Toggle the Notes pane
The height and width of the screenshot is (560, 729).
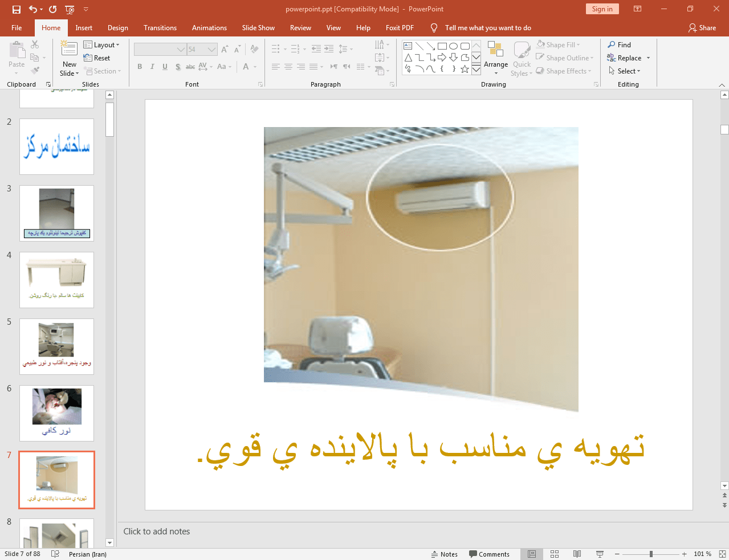click(444, 554)
